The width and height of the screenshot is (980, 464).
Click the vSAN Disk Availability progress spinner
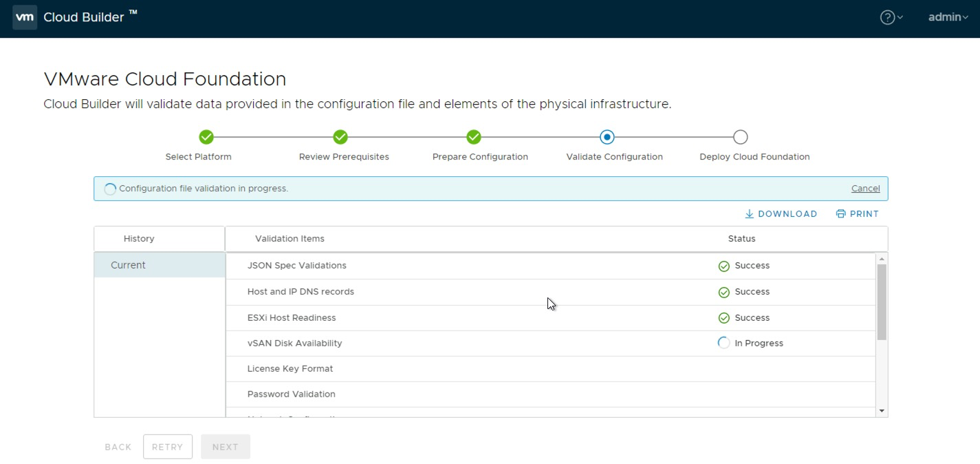click(x=723, y=343)
